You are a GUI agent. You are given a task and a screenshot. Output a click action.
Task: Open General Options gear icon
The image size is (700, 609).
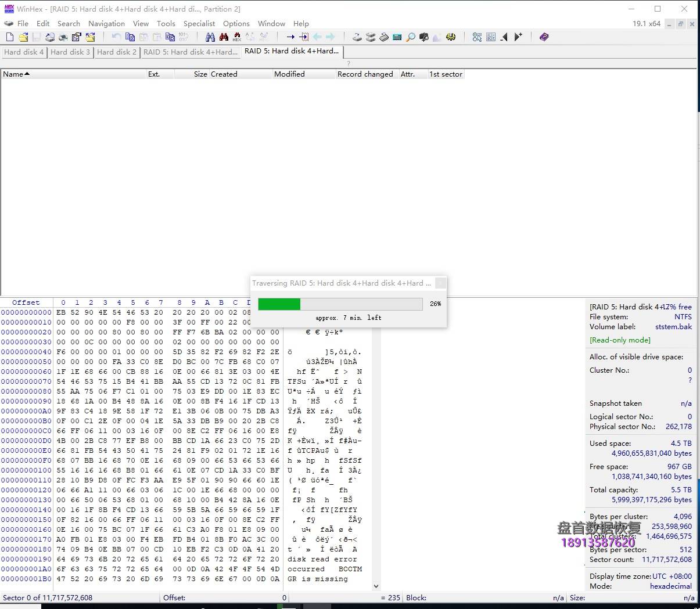(451, 37)
